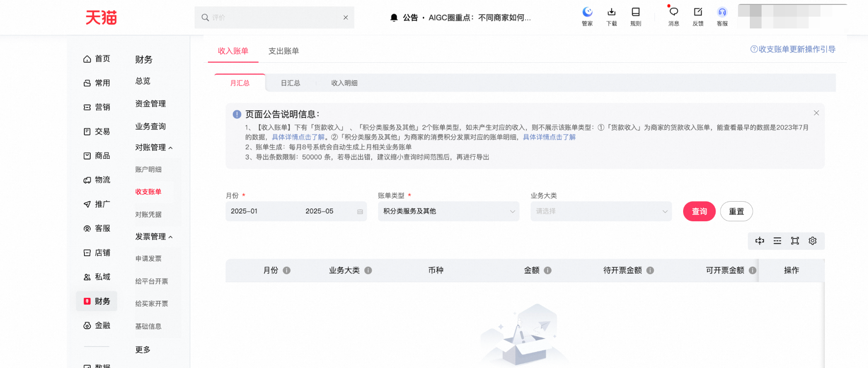The width and height of the screenshot is (868, 368).
Task: Click info icon beside 可开票金额 header
Action: (753, 270)
